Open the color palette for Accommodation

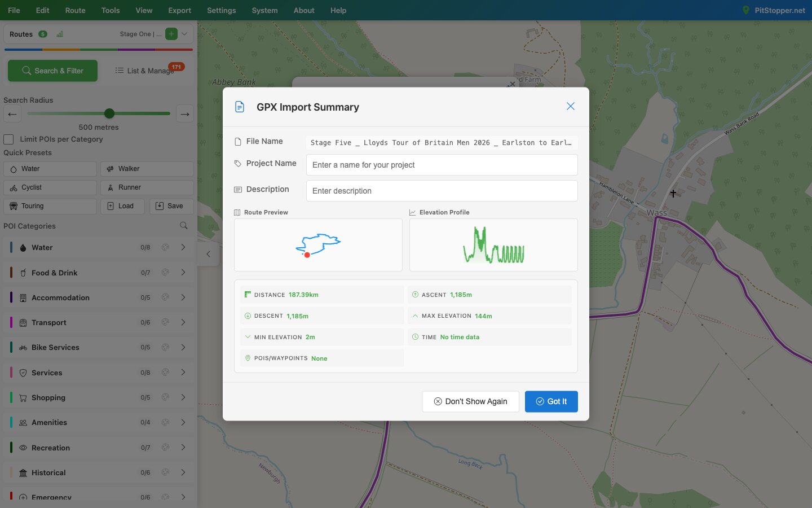click(x=165, y=297)
